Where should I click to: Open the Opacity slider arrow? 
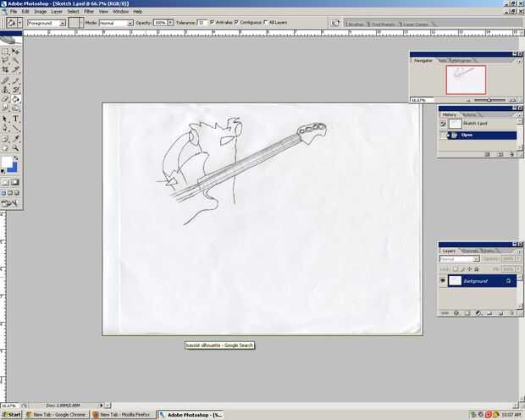tap(170, 23)
